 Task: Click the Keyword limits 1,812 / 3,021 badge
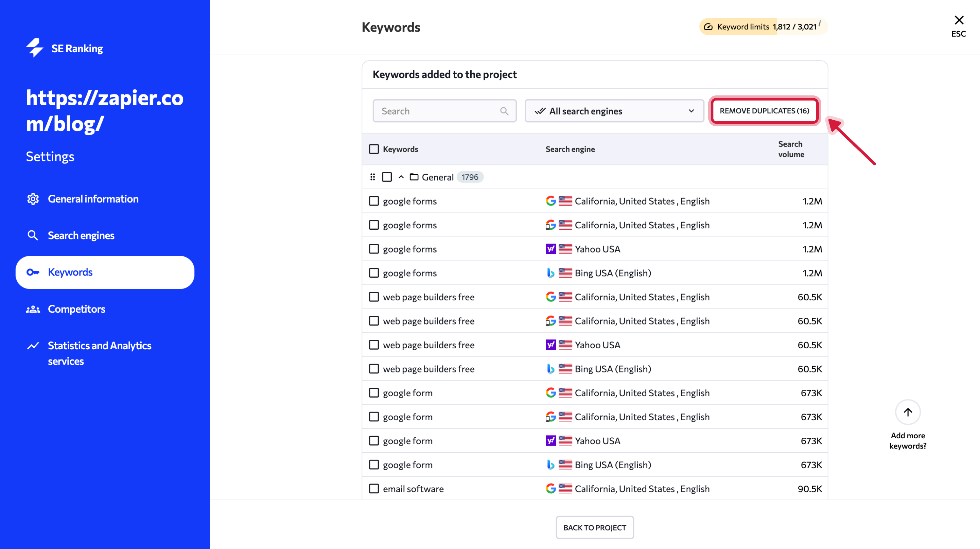point(763,27)
